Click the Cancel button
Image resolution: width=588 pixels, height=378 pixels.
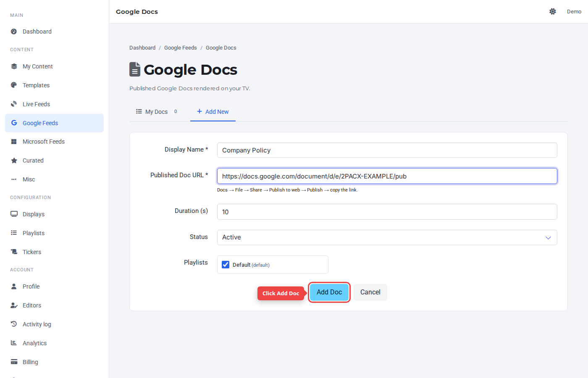tap(370, 292)
